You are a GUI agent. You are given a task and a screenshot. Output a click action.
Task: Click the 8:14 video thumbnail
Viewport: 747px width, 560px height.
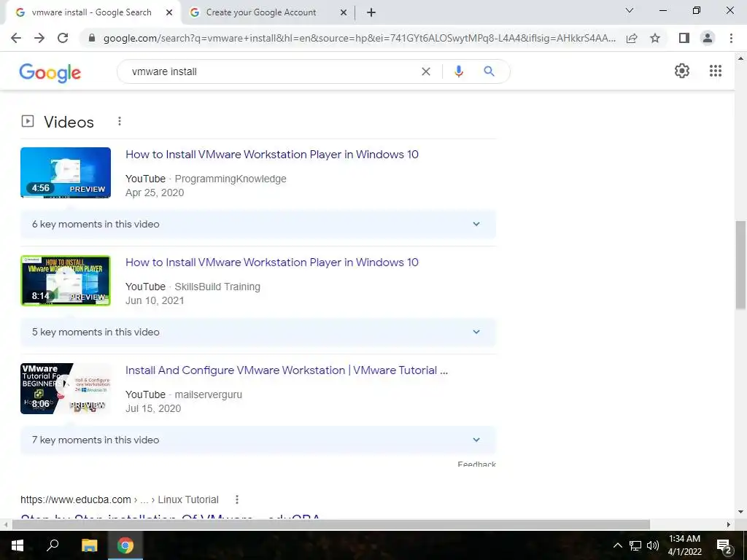(66, 281)
